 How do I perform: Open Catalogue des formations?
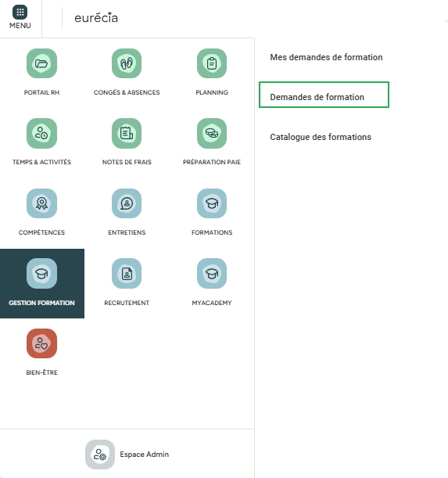click(x=321, y=137)
